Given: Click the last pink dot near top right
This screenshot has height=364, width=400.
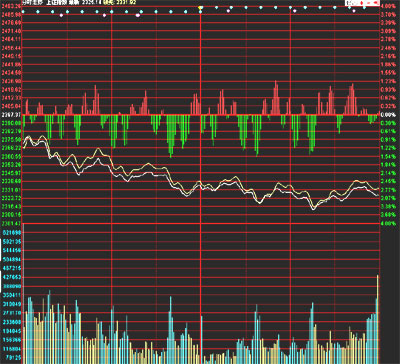Looking at the screenshot, I should pyautogui.click(x=354, y=11).
